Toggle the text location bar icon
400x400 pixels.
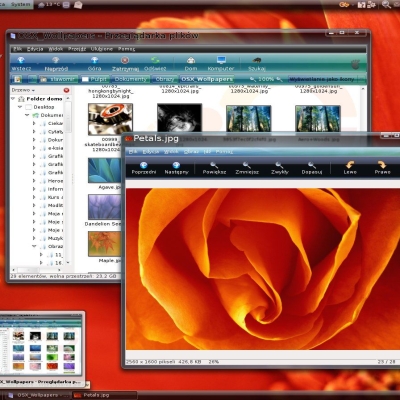[17, 79]
